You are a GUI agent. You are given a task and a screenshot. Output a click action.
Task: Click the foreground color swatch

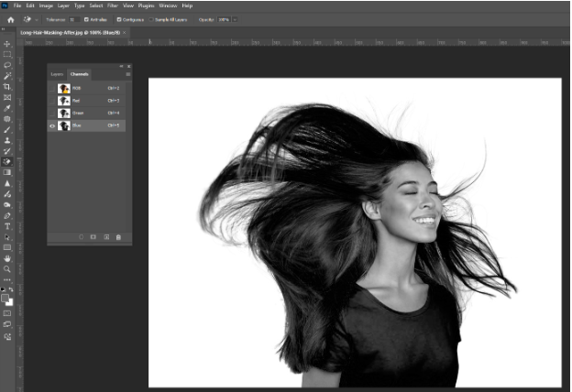(x=5, y=299)
